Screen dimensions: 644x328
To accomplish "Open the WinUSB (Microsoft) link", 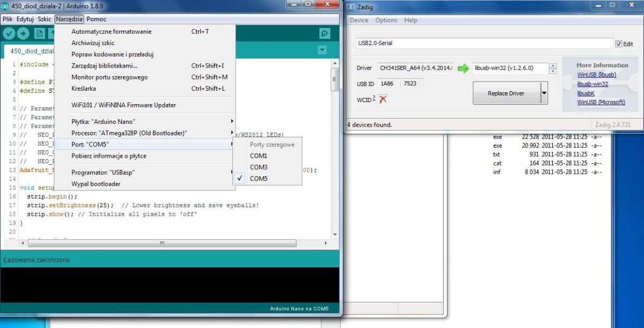I will click(x=601, y=102).
